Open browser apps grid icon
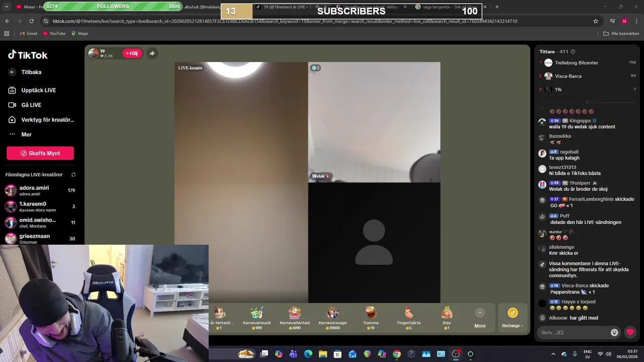 point(7,34)
